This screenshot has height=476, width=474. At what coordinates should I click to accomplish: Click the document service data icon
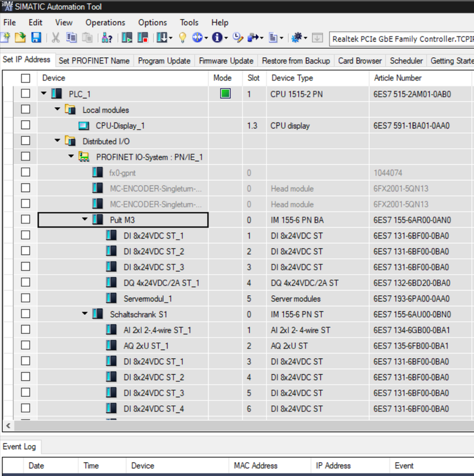(273, 37)
